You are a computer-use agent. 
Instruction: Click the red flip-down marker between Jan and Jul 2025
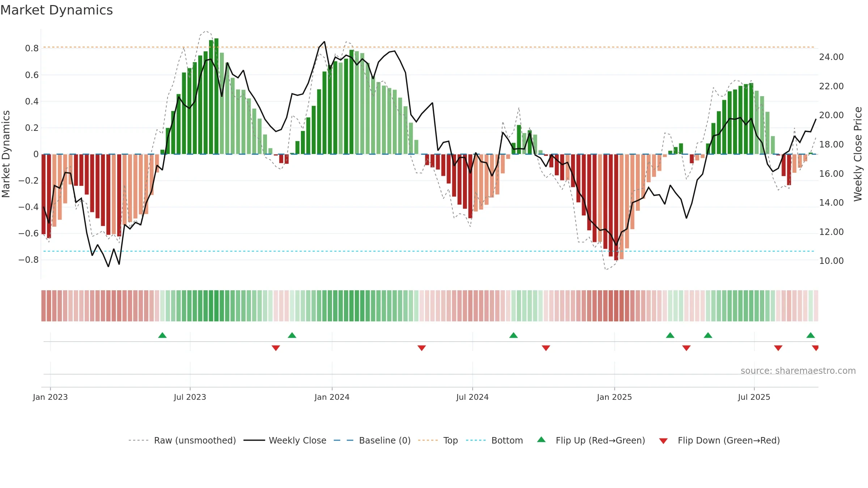point(686,348)
